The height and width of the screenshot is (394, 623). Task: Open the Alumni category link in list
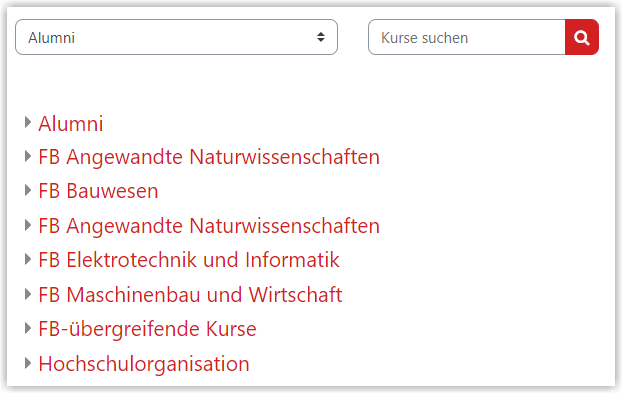pos(71,124)
